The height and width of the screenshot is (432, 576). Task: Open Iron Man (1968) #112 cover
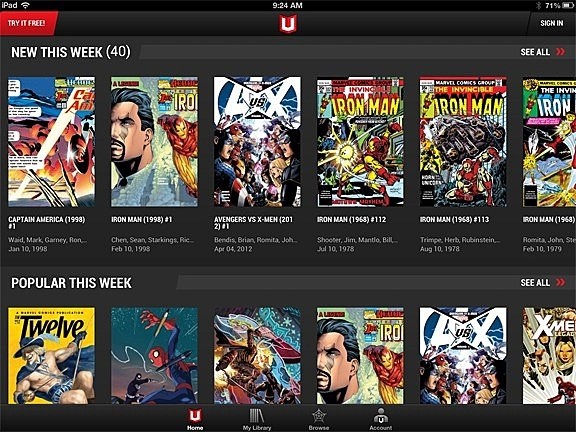pyautogui.click(x=360, y=142)
